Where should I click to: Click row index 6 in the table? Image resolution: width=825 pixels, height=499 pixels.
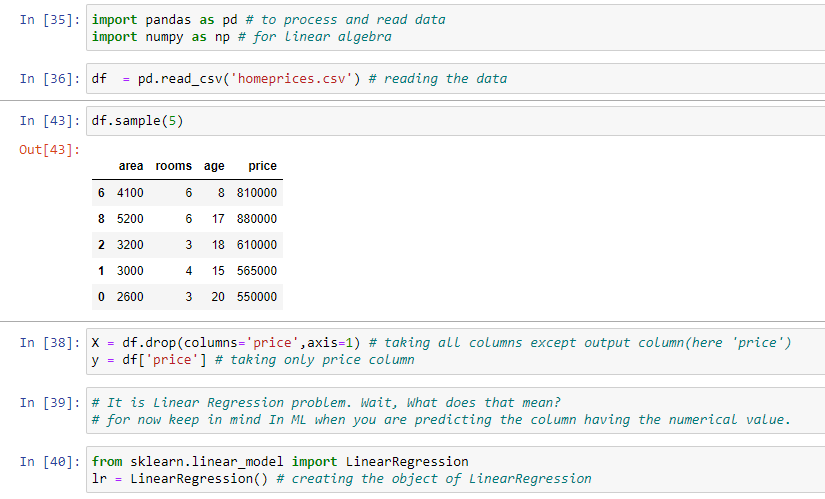101,193
